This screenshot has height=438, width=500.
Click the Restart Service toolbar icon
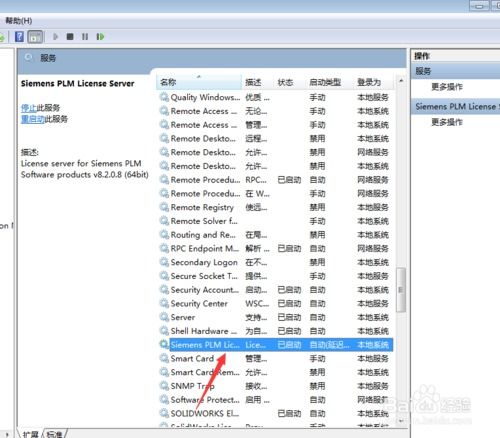[x=100, y=36]
